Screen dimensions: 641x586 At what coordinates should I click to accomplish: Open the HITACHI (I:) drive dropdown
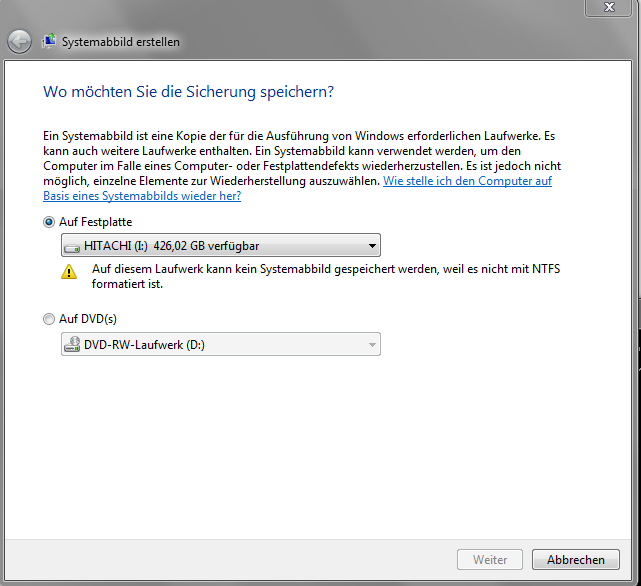(221, 245)
